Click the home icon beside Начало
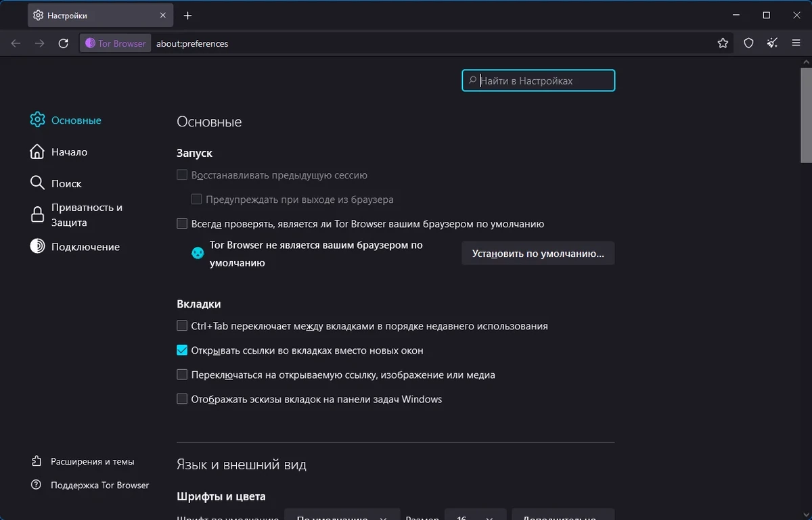The width and height of the screenshot is (812, 520). [x=37, y=152]
